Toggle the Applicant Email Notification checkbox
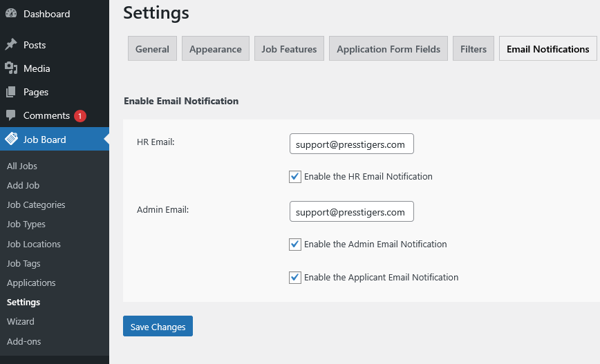The height and width of the screenshot is (364, 600). pyautogui.click(x=295, y=278)
